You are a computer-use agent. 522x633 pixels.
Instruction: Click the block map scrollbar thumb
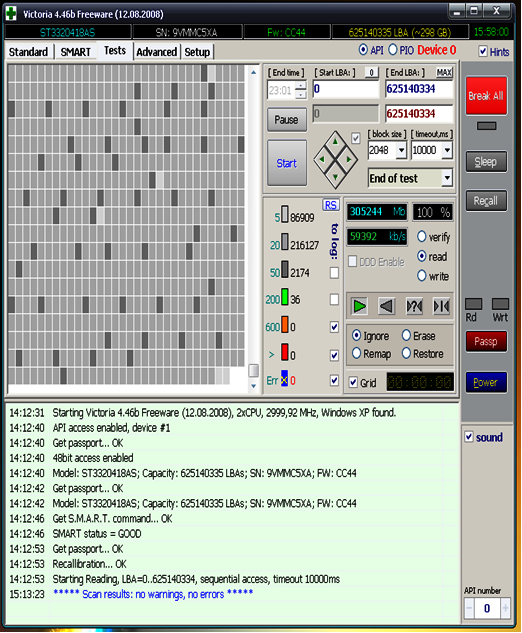coord(253,371)
